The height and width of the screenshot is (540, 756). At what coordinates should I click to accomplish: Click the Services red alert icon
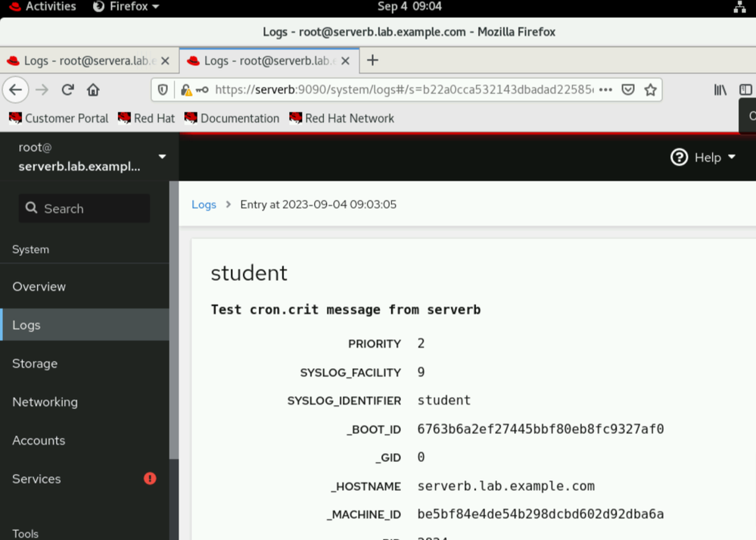click(x=150, y=479)
